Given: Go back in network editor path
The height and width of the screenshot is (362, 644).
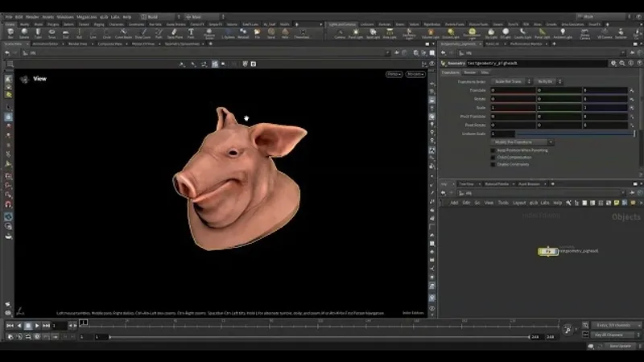Looking at the screenshot, I should coord(444,193).
